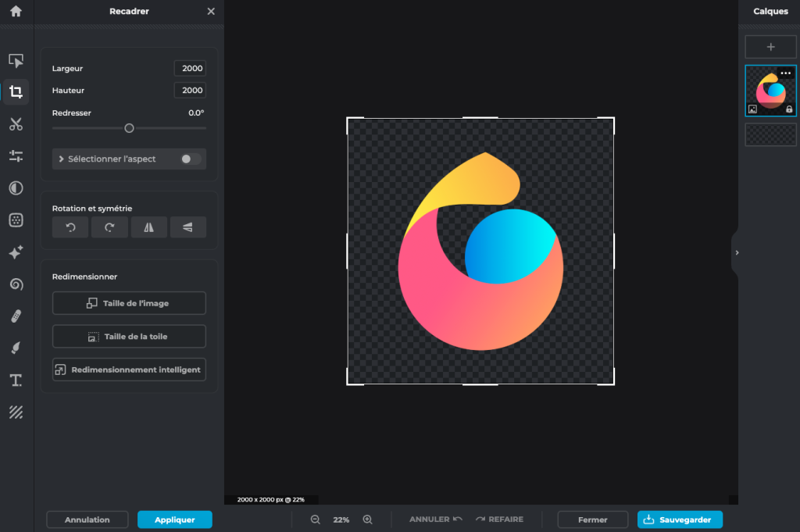Viewport: 800px width, 532px height.
Task: Toggle the layer lock icon
Action: point(789,109)
